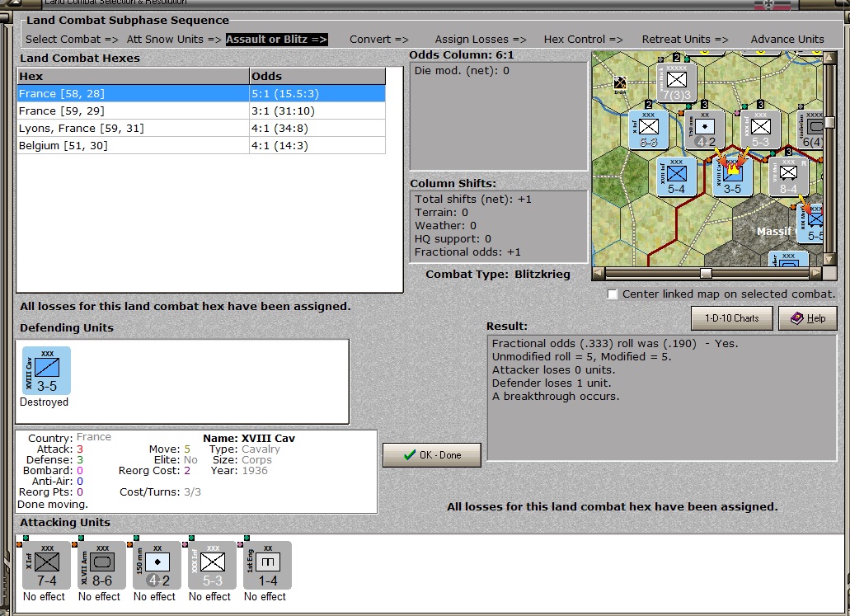
Task: Click the 'Defender loses 1 unit.' line
Action: click(552, 383)
